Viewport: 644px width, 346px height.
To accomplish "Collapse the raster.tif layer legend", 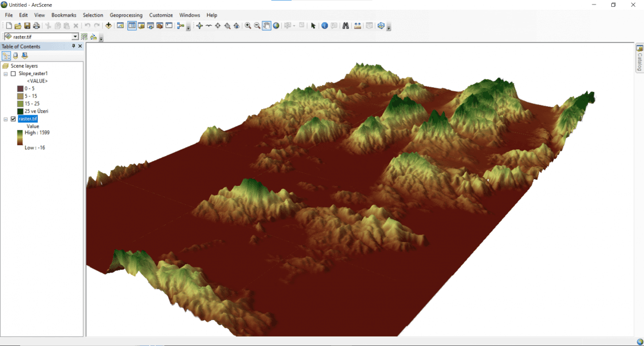I will tap(6, 119).
